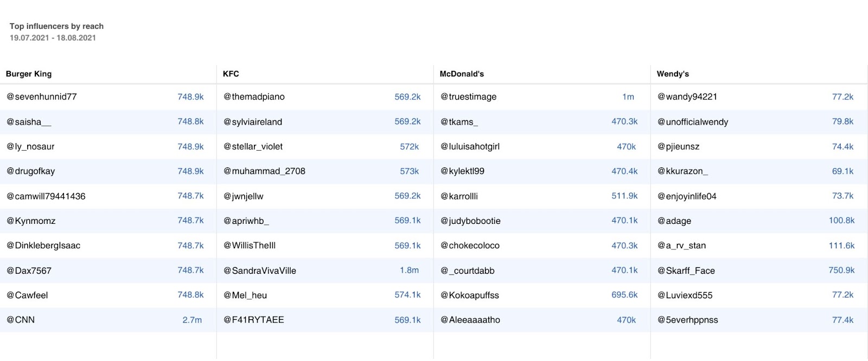Open @judybobootie entry
Viewport: 868px width, 361px height.
471,221
